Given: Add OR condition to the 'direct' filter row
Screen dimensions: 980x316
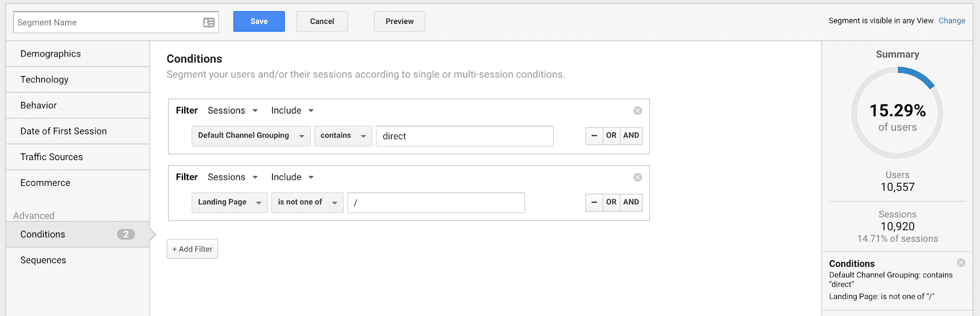Looking at the screenshot, I should (x=611, y=136).
